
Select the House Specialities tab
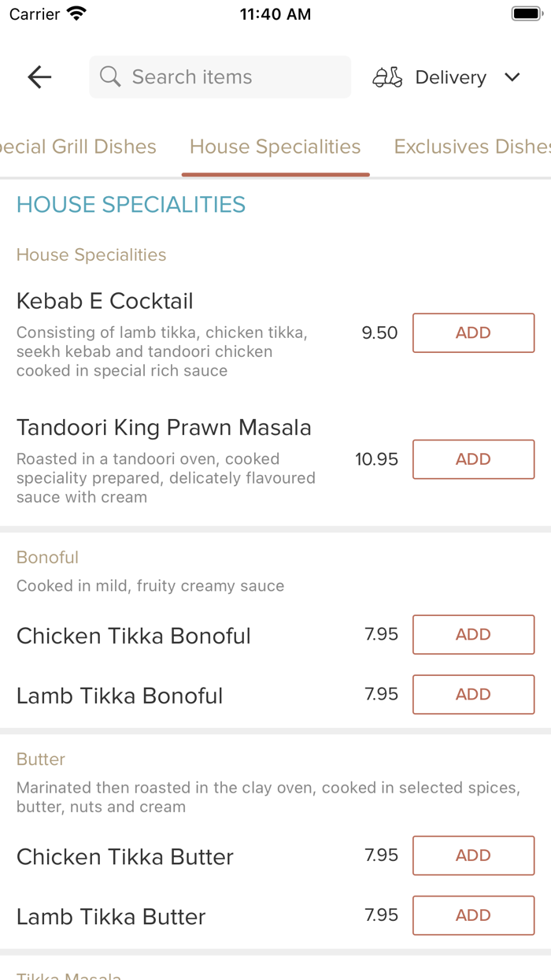[x=275, y=147]
